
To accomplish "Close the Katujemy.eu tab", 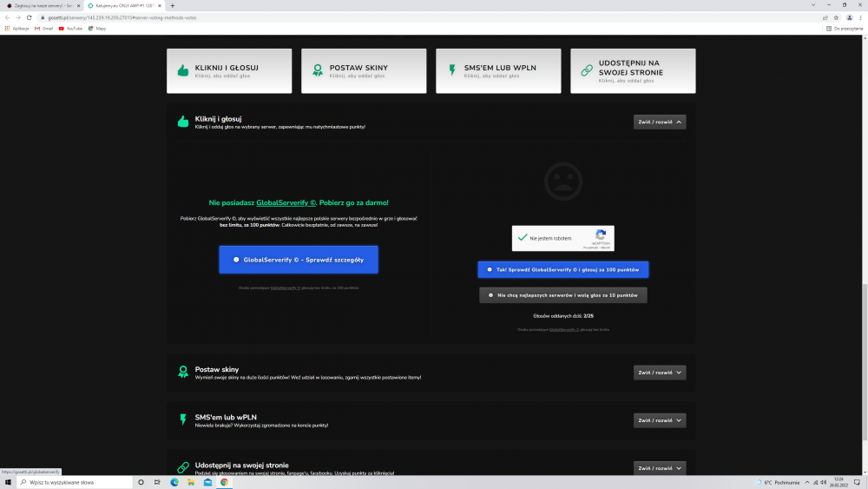I will point(160,5).
